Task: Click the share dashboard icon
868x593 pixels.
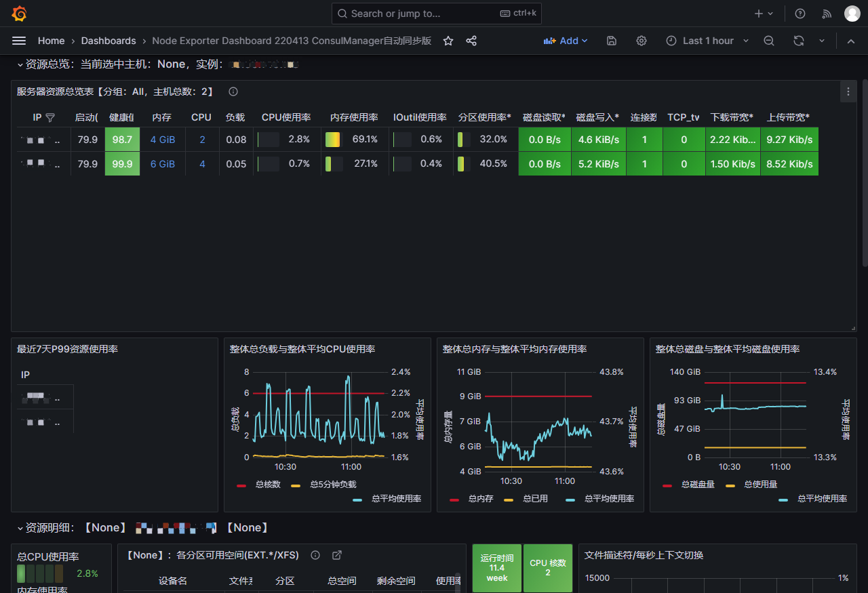Action: pos(471,41)
